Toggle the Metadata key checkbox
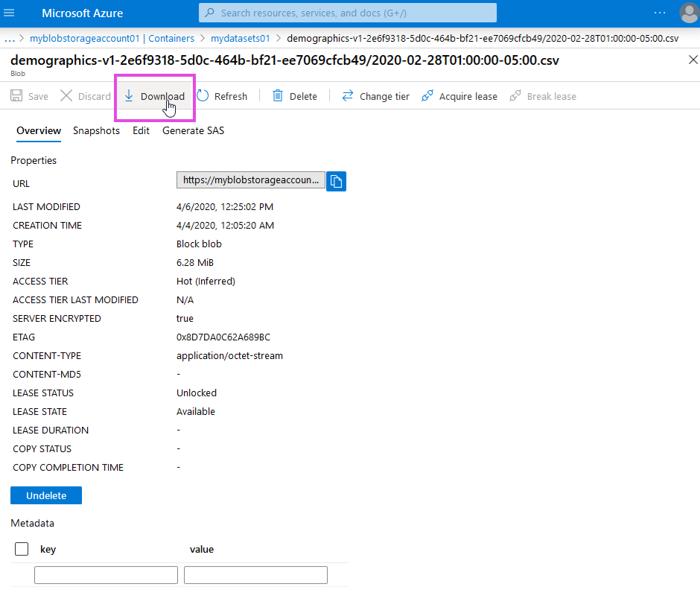700x607 pixels. (22, 549)
